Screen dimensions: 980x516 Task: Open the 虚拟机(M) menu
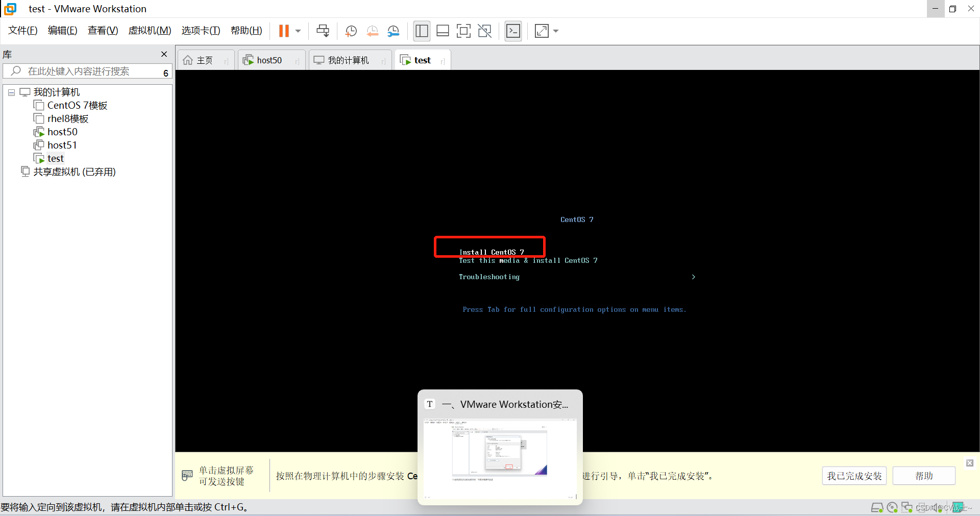pos(150,31)
